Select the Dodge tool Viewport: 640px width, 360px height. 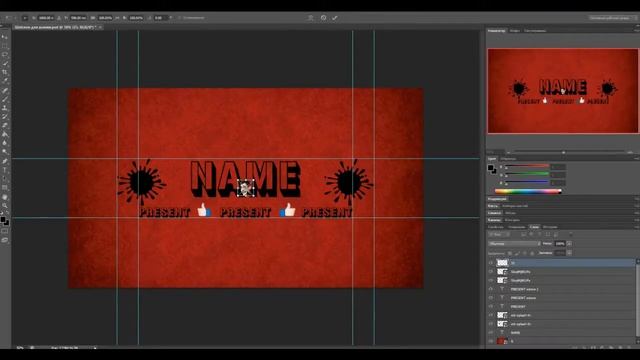5,152
